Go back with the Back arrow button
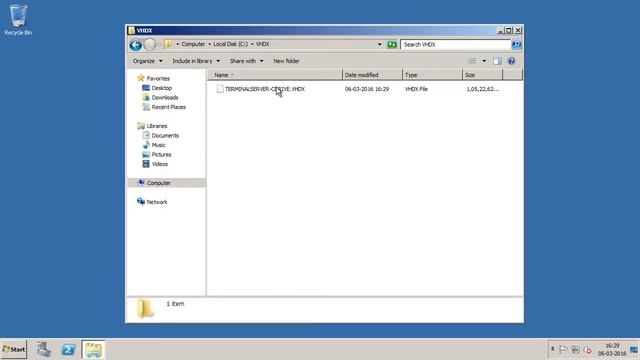640x360 pixels. pyautogui.click(x=136, y=44)
